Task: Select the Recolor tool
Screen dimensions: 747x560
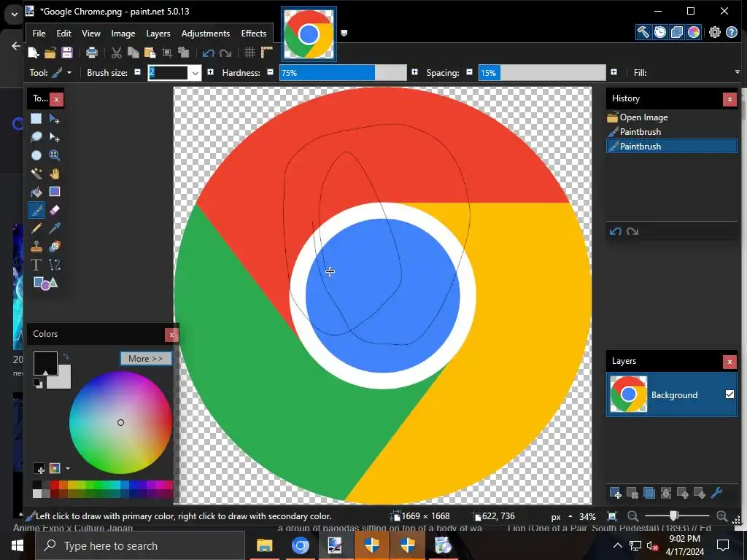Action: 54,246
